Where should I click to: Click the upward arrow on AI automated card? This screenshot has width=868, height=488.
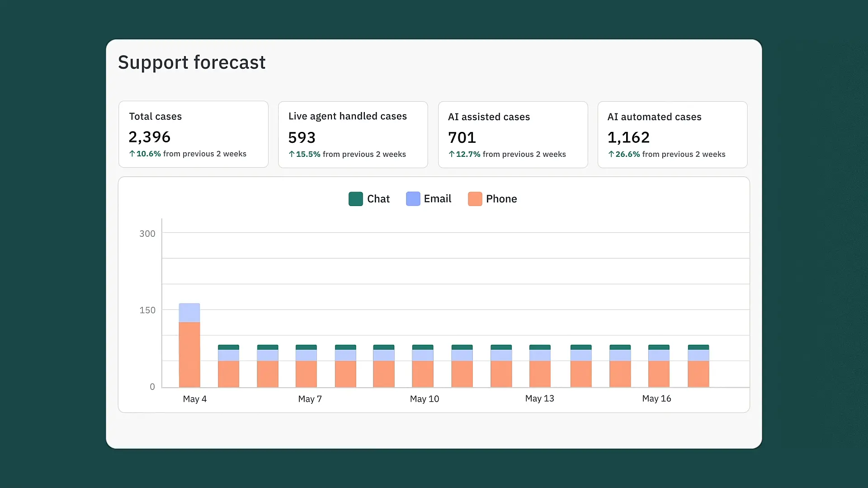[x=610, y=154]
